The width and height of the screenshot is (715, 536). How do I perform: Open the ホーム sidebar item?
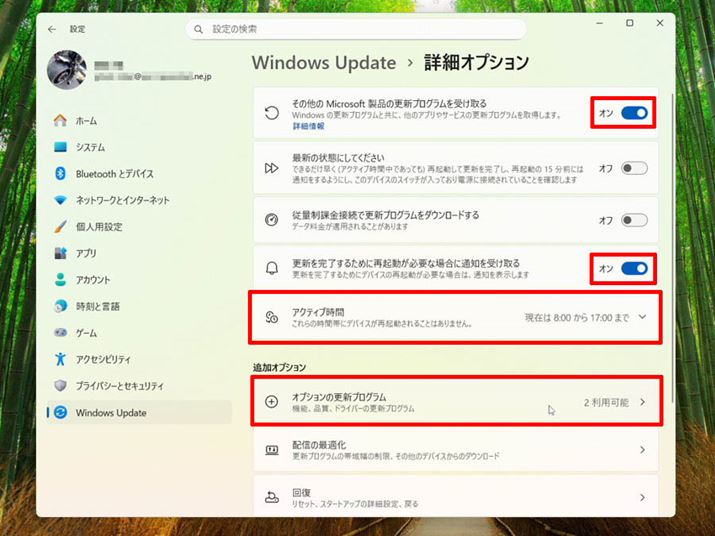[139, 121]
